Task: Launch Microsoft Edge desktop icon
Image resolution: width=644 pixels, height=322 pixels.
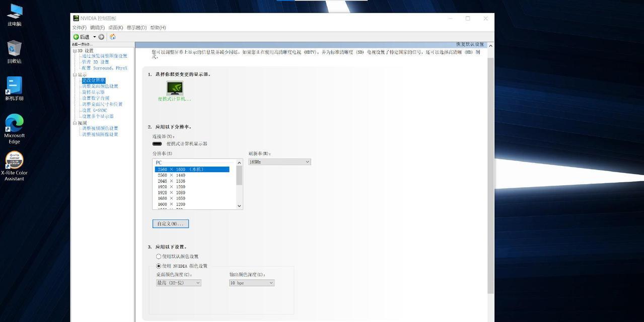Action: click(15, 129)
